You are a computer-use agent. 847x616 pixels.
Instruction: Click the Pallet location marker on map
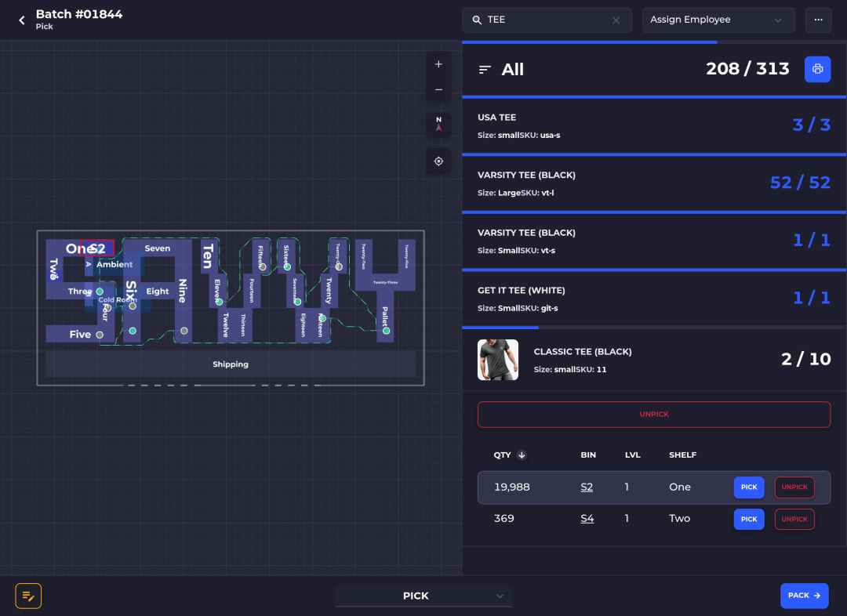pos(386,331)
